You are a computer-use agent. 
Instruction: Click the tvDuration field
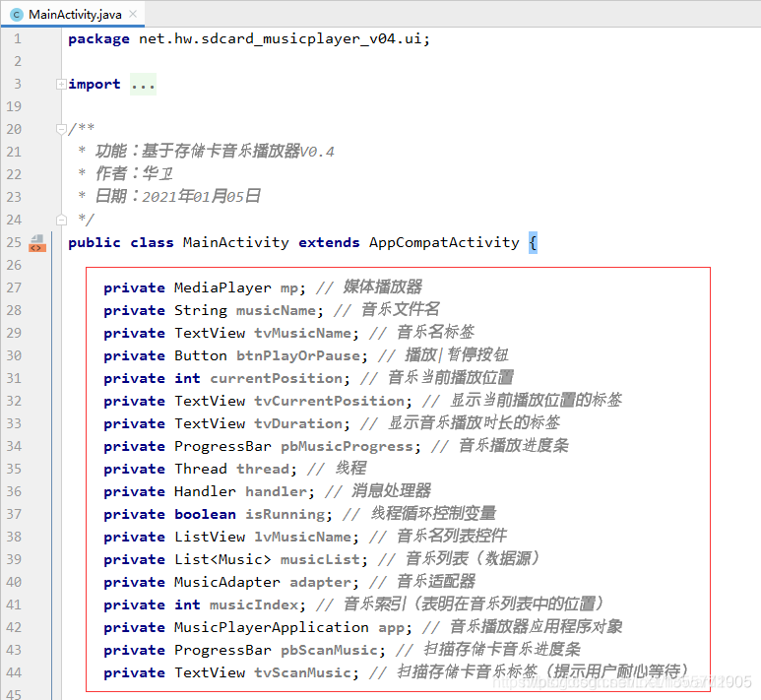click(298, 423)
